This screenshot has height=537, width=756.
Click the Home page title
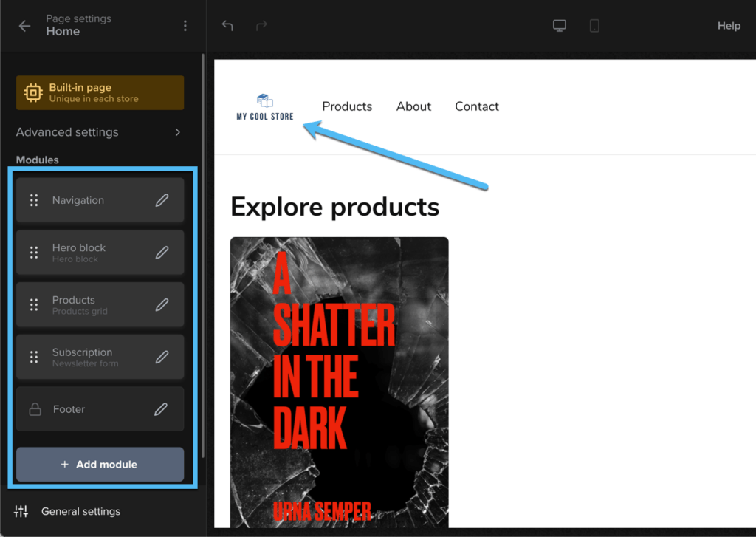pyautogui.click(x=63, y=31)
